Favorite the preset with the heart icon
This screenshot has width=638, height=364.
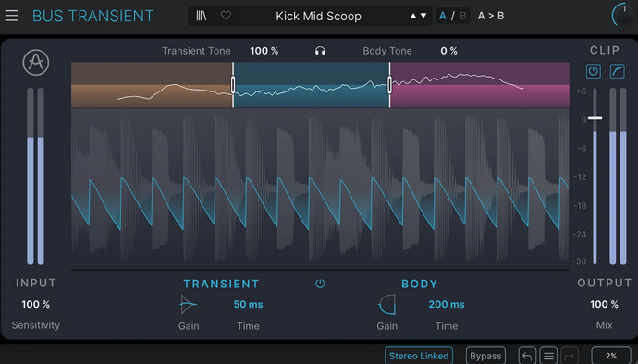pos(226,16)
